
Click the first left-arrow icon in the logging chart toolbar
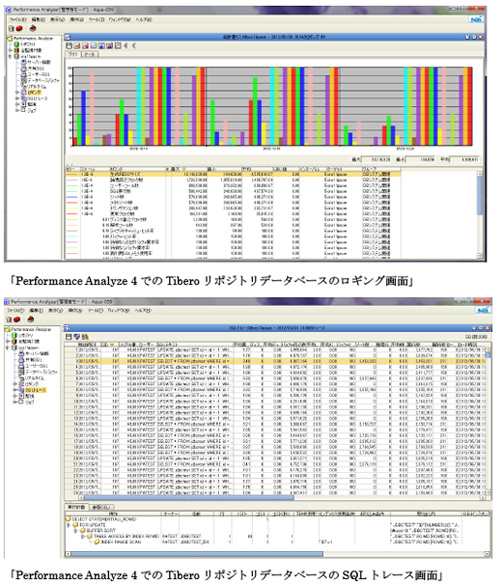[126, 46]
